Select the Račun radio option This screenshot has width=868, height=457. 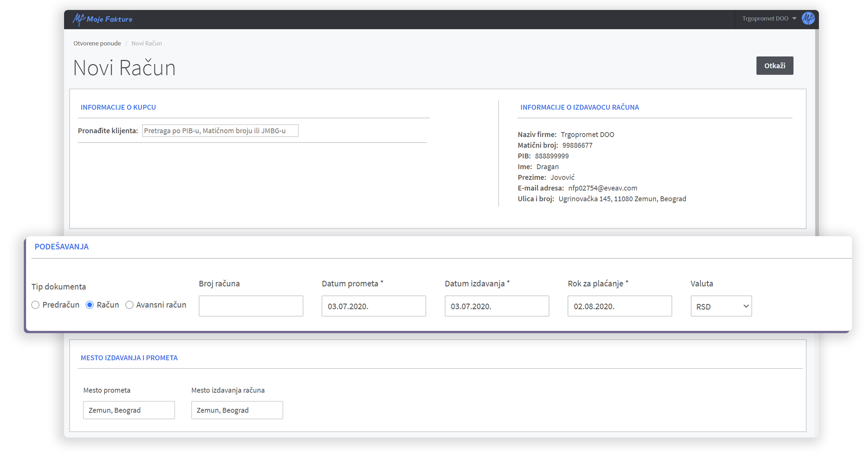(x=90, y=305)
